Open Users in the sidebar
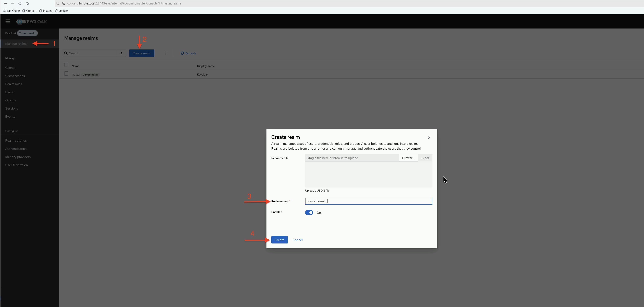Viewport: 644px width, 307px height. (9, 92)
